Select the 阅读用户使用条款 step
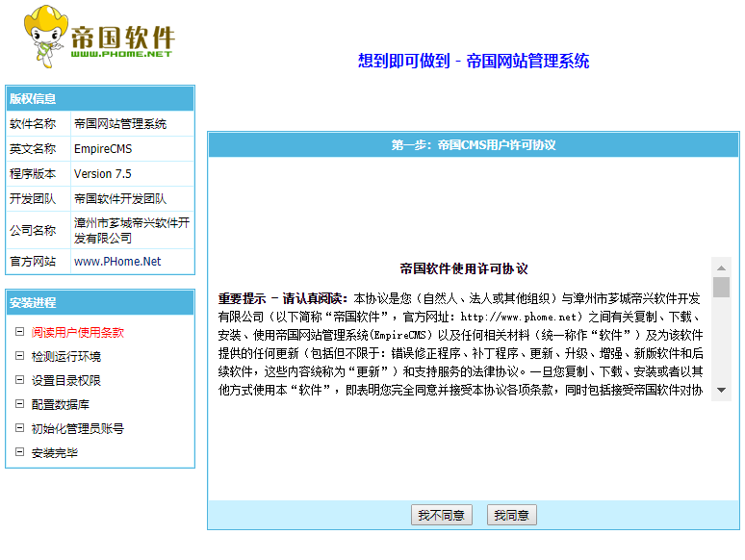 [77, 332]
